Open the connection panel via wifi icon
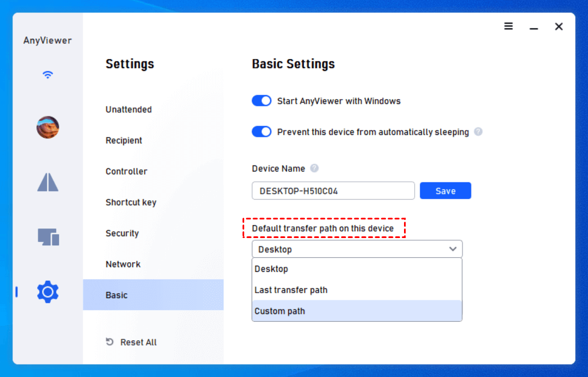The image size is (588, 377). 47,74
